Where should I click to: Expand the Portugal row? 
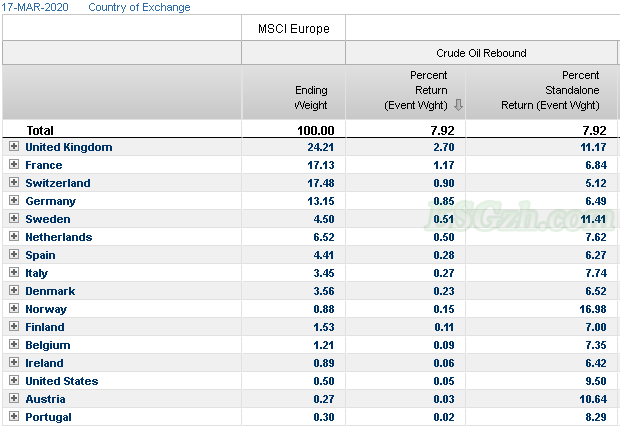[x=14, y=416]
